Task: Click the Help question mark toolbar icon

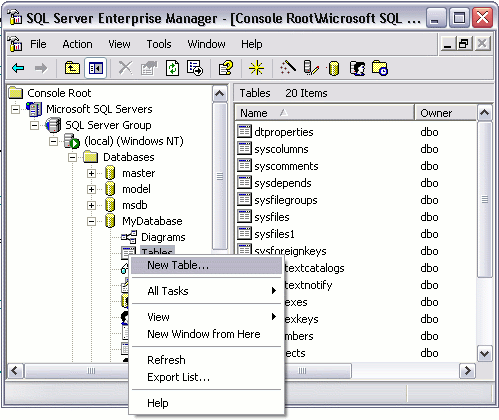Action: pyautogui.click(x=226, y=68)
